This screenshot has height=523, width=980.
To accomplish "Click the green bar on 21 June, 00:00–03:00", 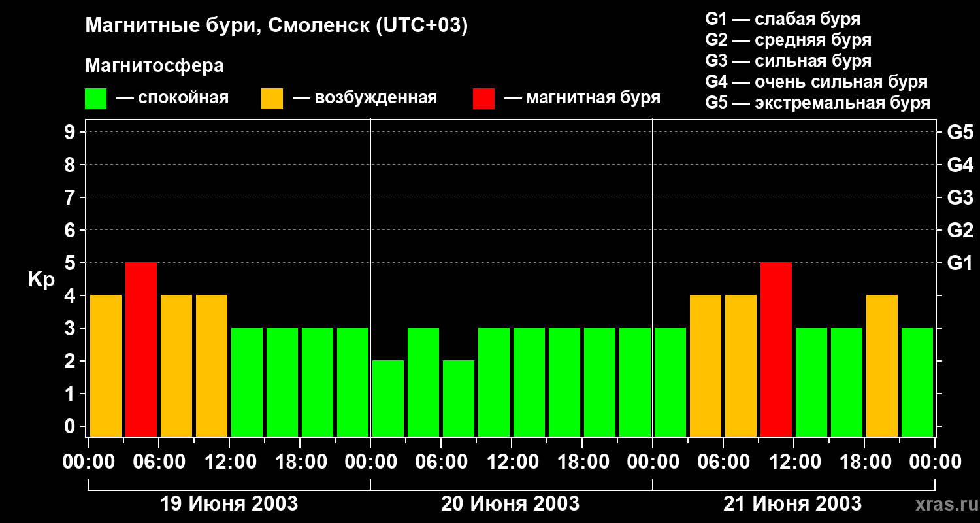I will coord(670,382).
